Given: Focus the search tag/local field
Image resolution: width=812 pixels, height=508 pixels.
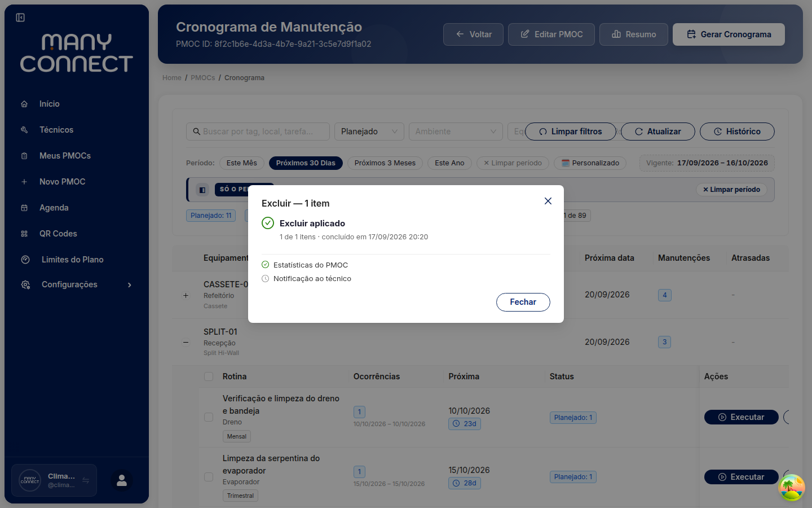Looking at the screenshot, I should click(x=258, y=132).
